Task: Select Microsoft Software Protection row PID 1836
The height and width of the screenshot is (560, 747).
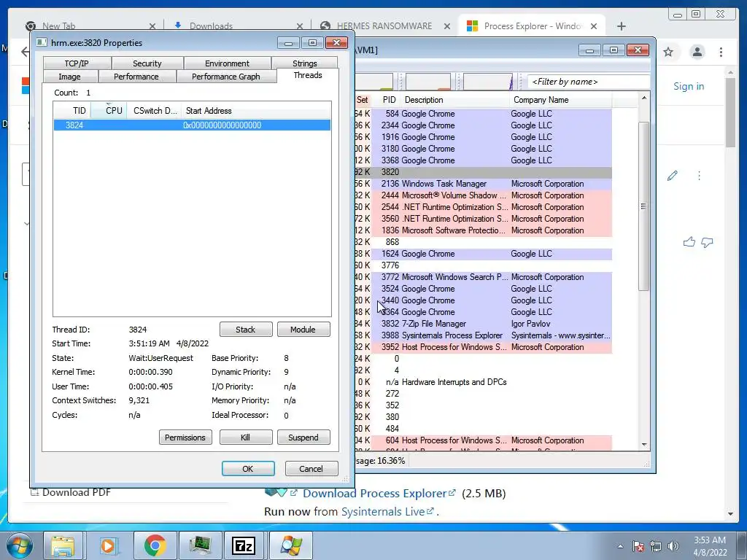Action: pos(483,230)
